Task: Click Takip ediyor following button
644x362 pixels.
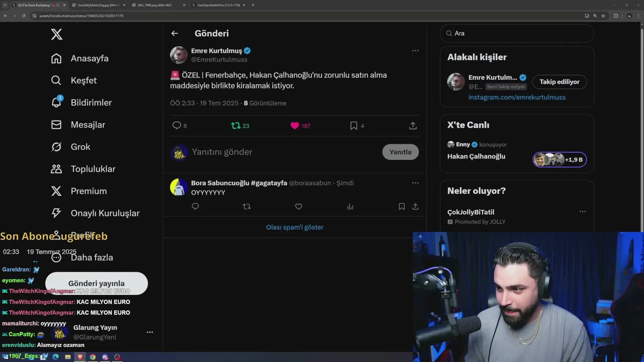Action: point(559,81)
